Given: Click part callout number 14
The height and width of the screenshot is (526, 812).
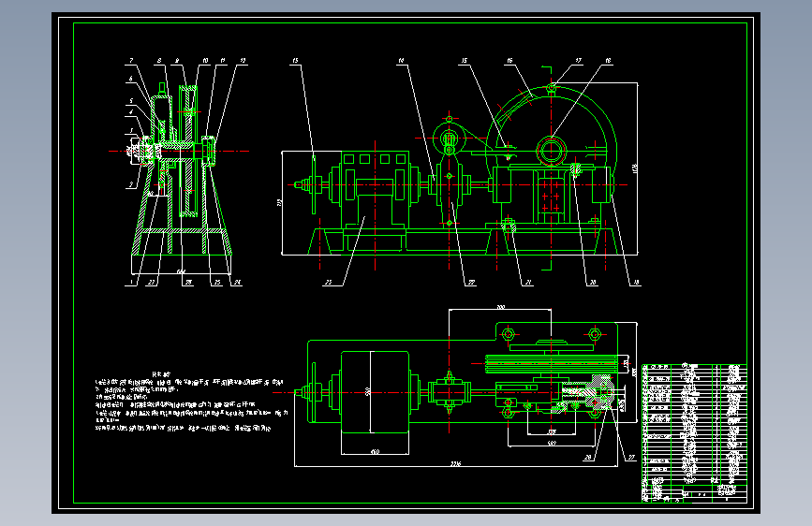Looking at the screenshot, I should (401, 61).
